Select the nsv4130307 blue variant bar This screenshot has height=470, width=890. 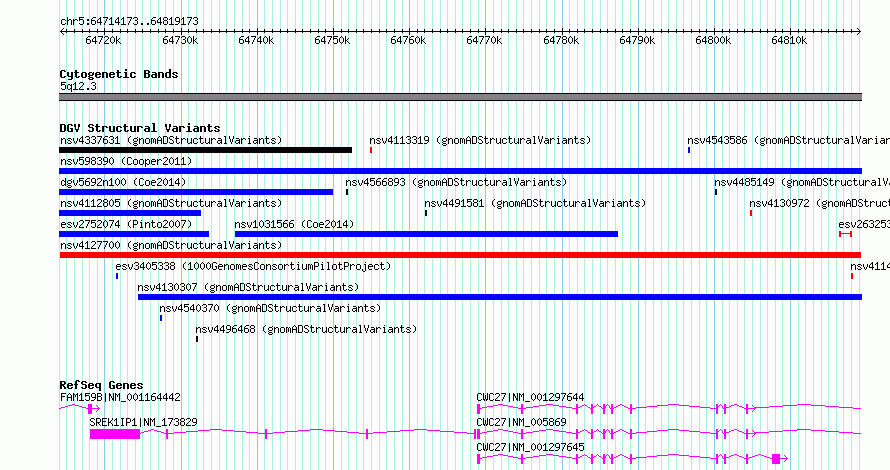pos(500,297)
